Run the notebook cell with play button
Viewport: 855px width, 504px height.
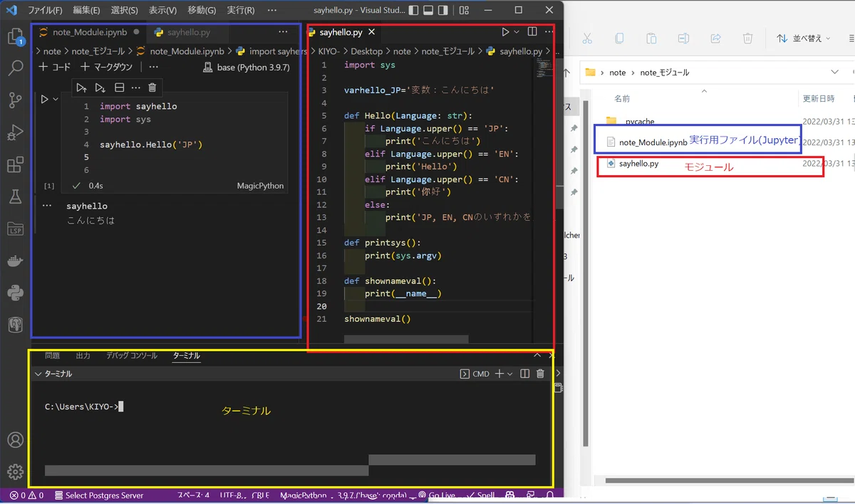(x=44, y=99)
